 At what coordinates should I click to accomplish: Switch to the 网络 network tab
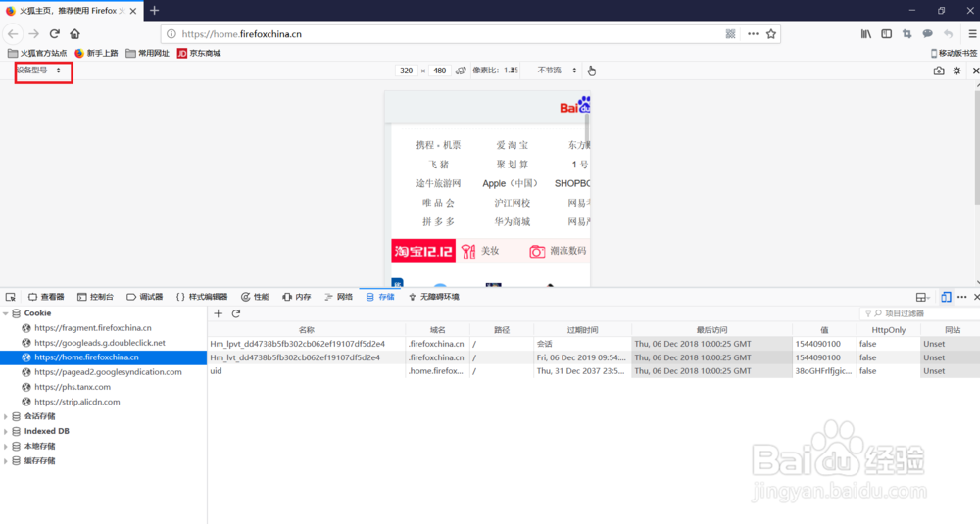pos(338,297)
